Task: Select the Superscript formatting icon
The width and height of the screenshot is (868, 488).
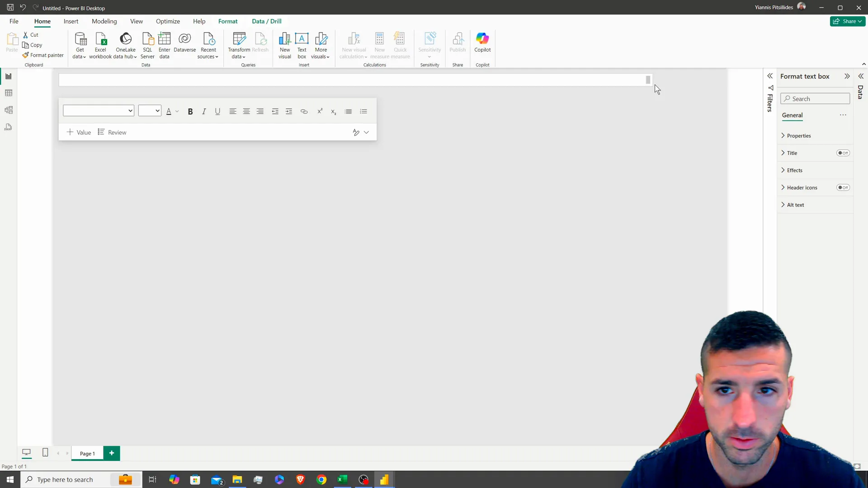Action: [x=320, y=111]
